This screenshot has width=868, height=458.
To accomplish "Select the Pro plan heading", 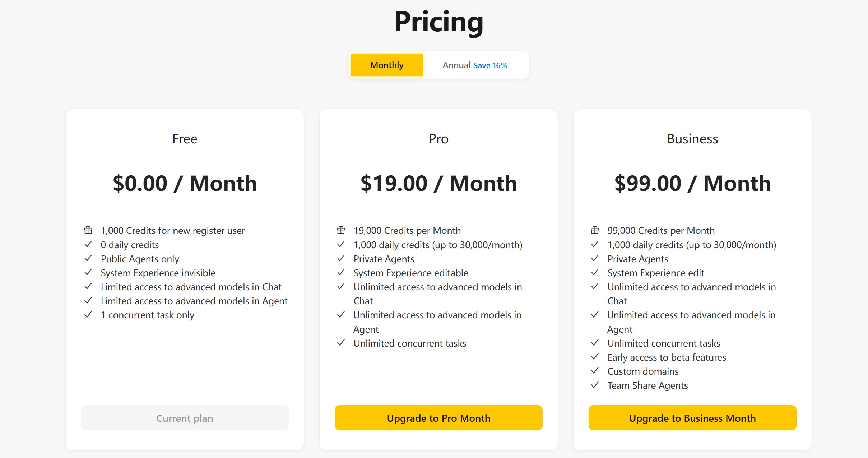I will 438,139.
